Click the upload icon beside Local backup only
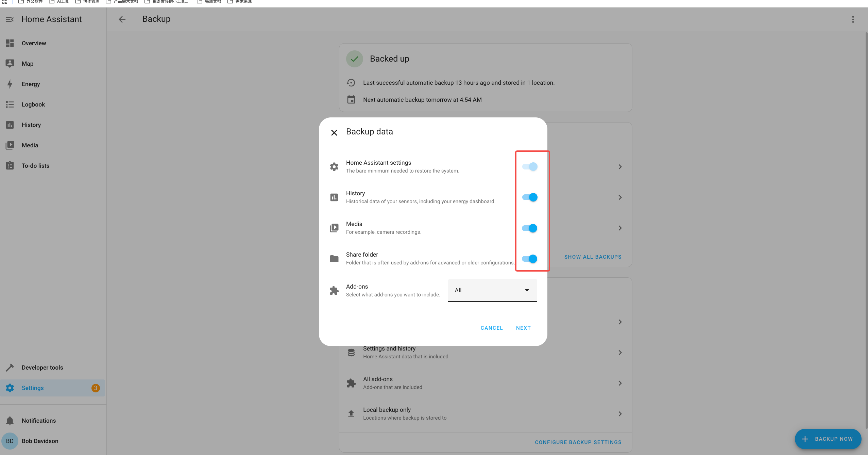Image resolution: width=868 pixels, height=455 pixels. 351,414
